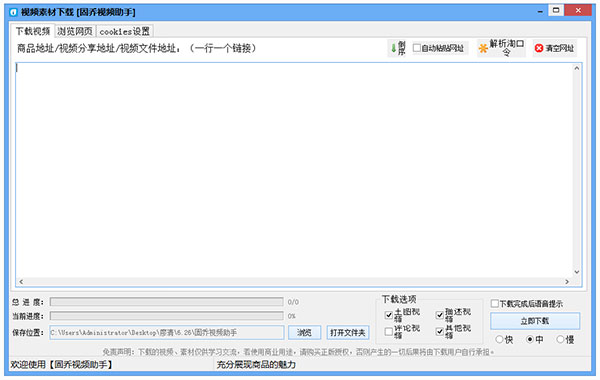
Task: Click inside the URL list text area
Action: (294, 170)
